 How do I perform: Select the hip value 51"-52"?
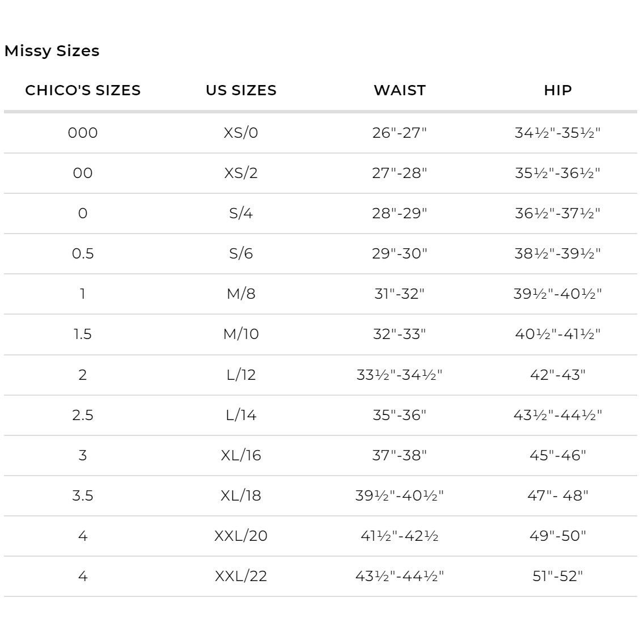click(558, 576)
